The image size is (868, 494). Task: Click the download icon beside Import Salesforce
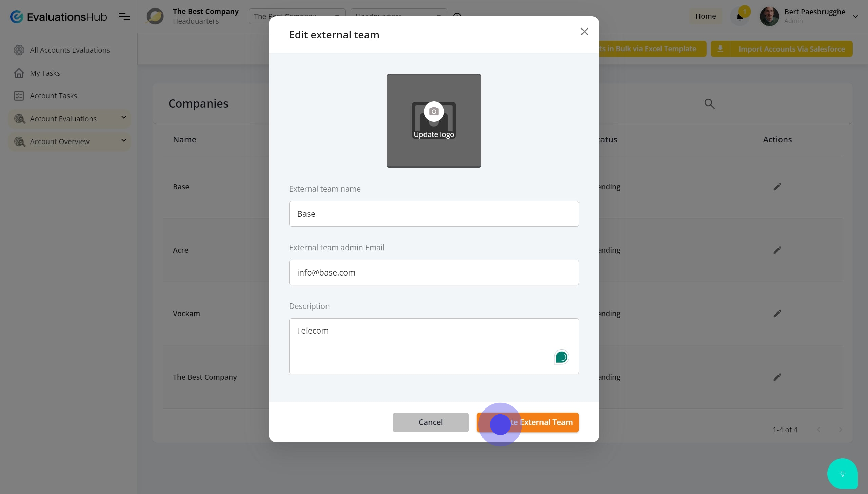tap(720, 49)
